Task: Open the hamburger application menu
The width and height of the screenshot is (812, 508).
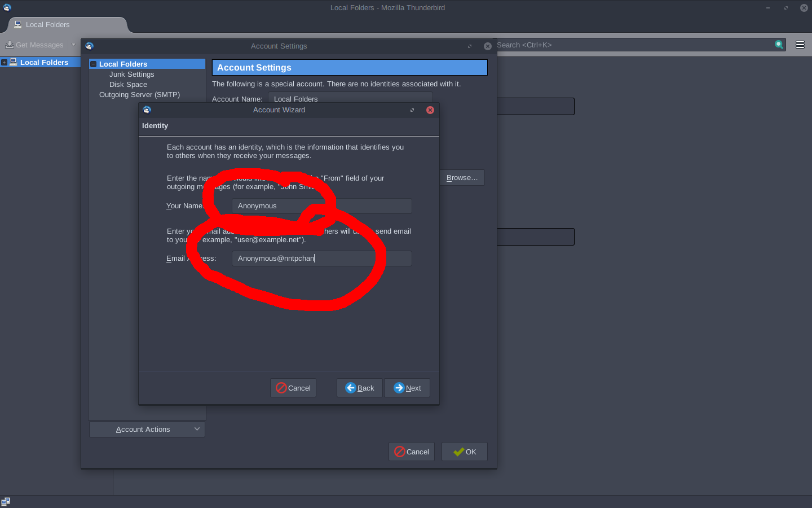Action: pyautogui.click(x=800, y=45)
